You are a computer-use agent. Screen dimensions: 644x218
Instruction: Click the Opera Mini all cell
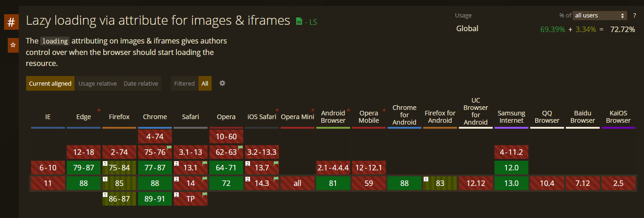click(x=298, y=184)
